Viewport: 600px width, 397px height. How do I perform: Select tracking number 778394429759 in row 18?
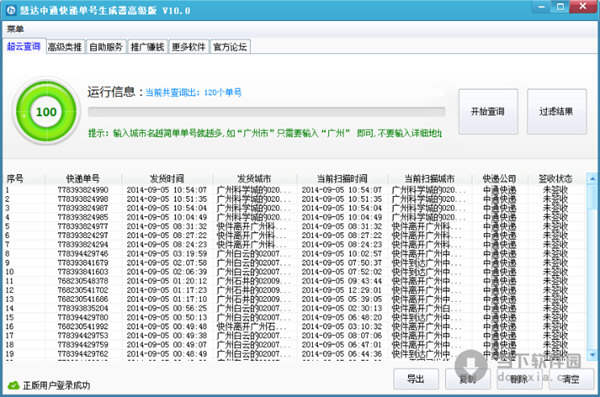(x=83, y=345)
